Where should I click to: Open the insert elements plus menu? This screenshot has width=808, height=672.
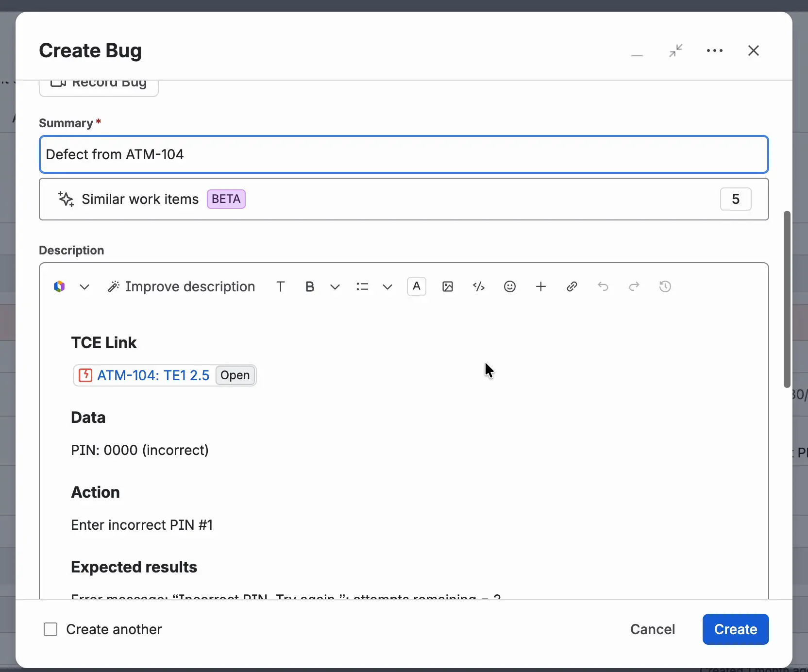(541, 286)
